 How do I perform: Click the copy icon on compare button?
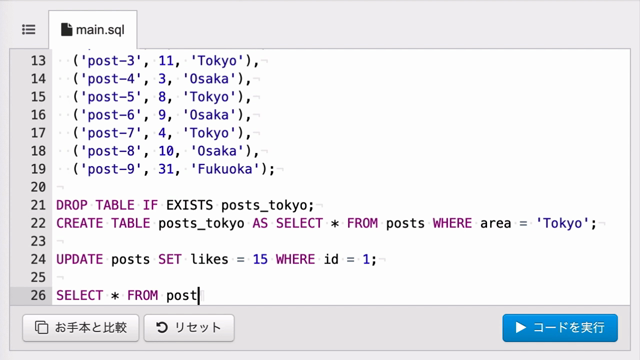click(x=41, y=327)
